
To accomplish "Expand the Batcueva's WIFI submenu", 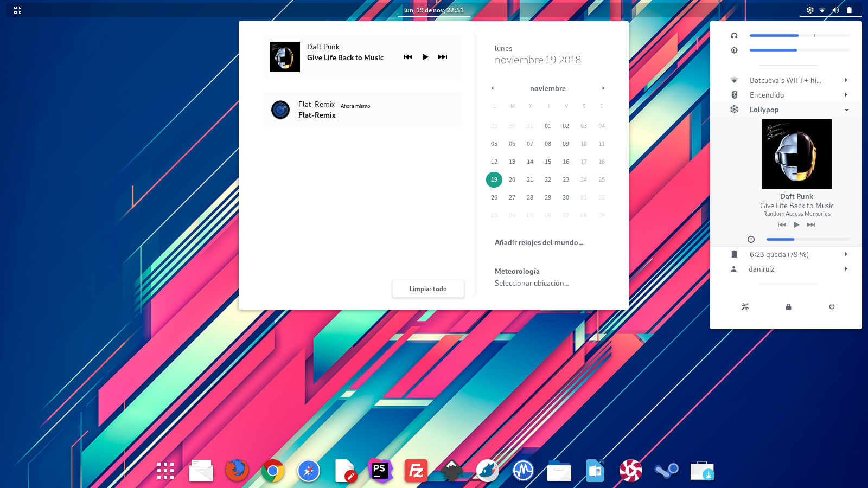I will (x=846, y=80).
